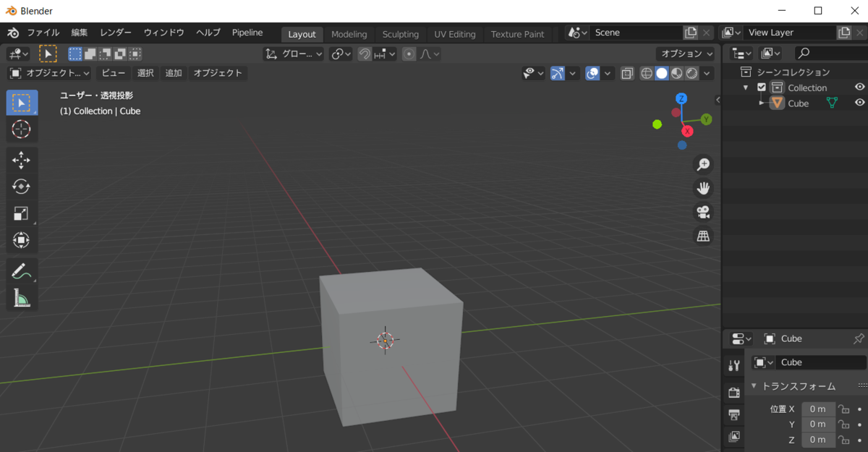Open the Render properties tab

(734, 392)
